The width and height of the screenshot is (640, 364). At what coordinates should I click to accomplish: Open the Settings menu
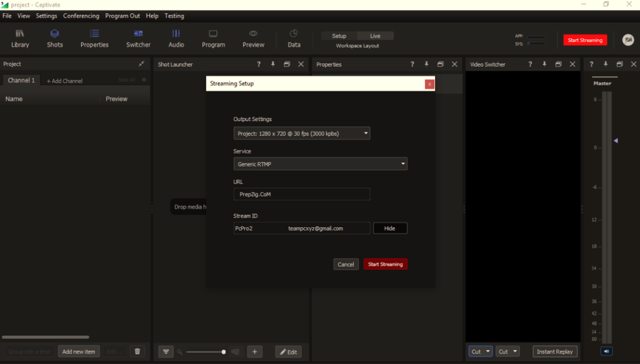pyautogui.click(x=46, y=16)
